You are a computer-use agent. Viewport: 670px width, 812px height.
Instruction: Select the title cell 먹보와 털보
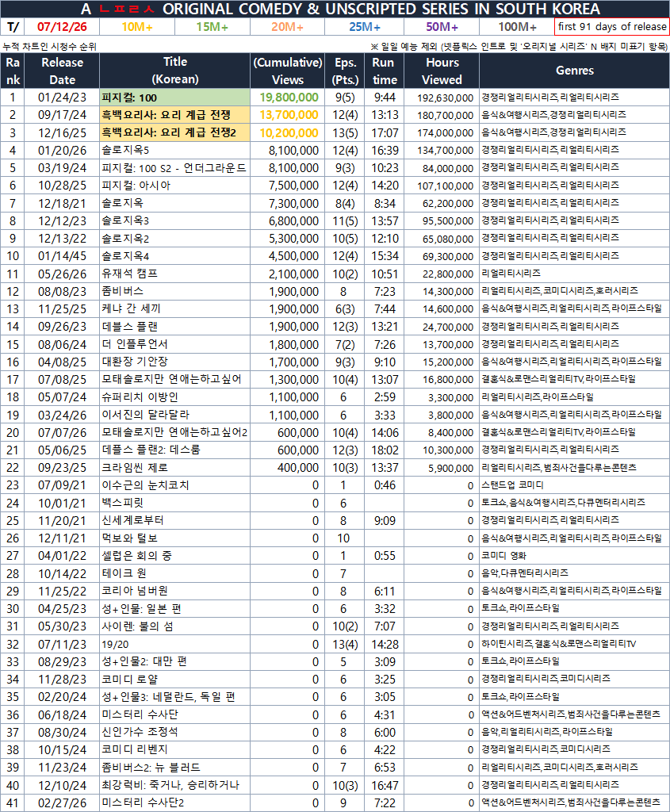174,538
